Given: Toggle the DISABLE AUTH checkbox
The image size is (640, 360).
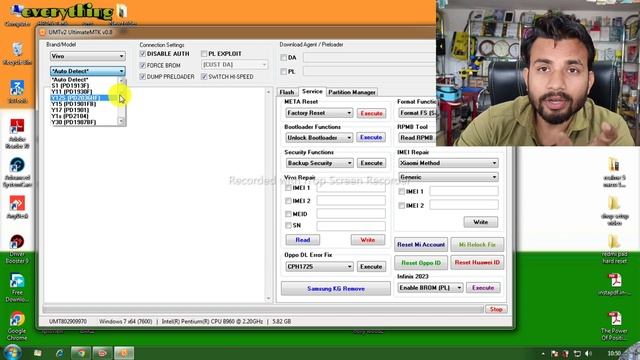Looking at the screenshot, I should coord(142,53).
